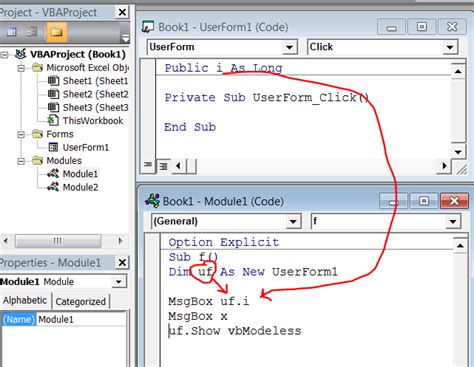Collapse the Modules folder node
This screenshot has width=474, height=367.
click(x=21, y=161)
